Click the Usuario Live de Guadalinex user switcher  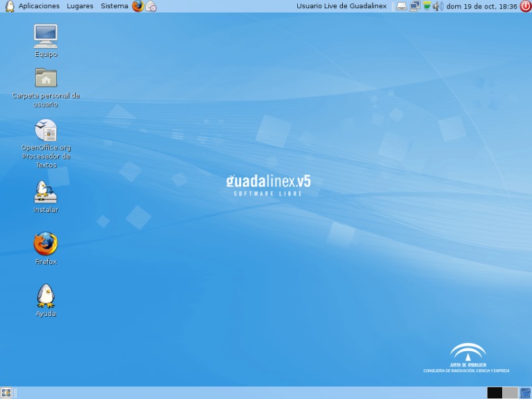point(341,6)
